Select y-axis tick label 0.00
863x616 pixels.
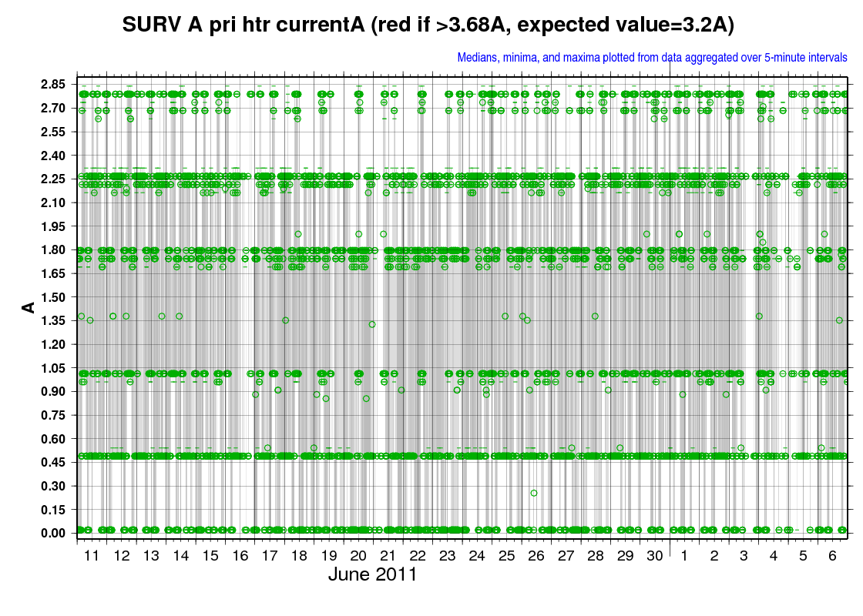(x=53, y=534)
